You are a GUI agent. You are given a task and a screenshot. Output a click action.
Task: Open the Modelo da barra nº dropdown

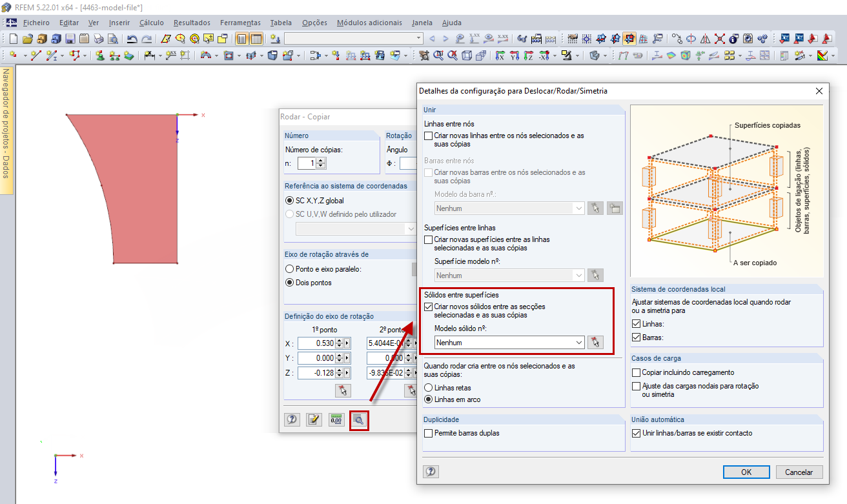point(510,208)
